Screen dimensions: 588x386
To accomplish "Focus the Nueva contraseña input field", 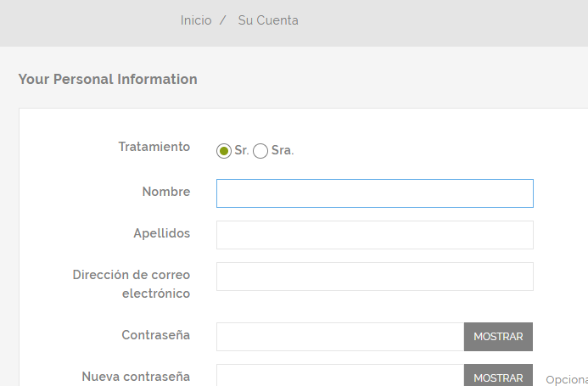I will (x=339, y=376).
